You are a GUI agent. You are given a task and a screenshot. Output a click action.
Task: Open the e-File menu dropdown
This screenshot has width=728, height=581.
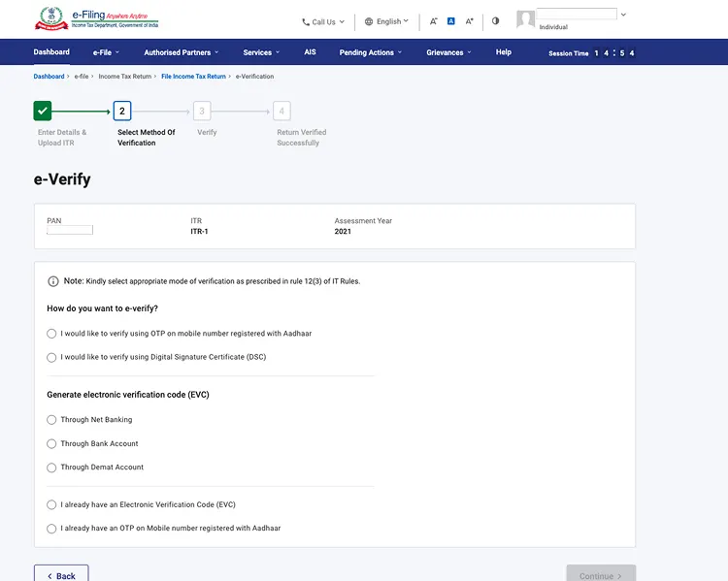click(106, 52)
